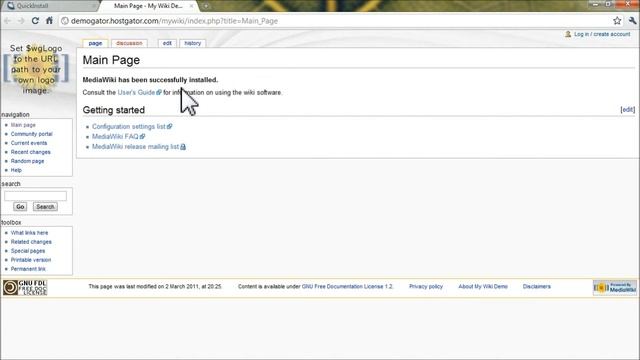Click the Go button
640x360 pixels.
tap(20, 207)
